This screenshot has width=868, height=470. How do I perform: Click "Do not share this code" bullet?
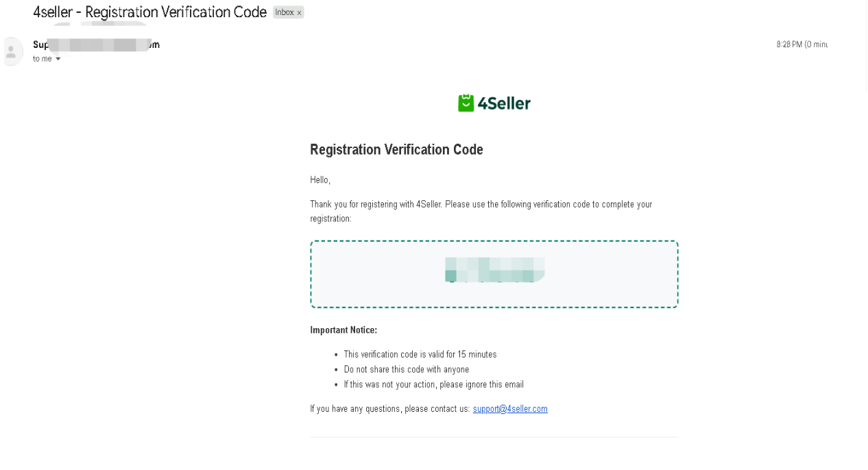tap(407, 369)
